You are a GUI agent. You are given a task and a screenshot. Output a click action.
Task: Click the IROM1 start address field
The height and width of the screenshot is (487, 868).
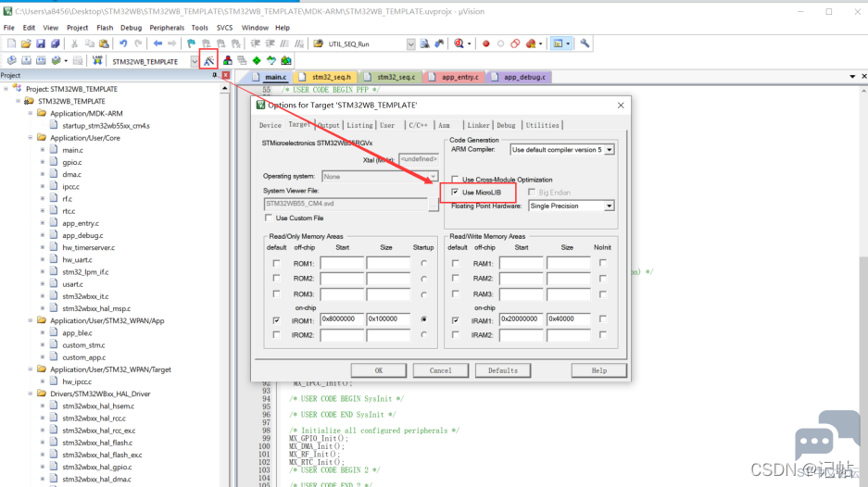342,319
